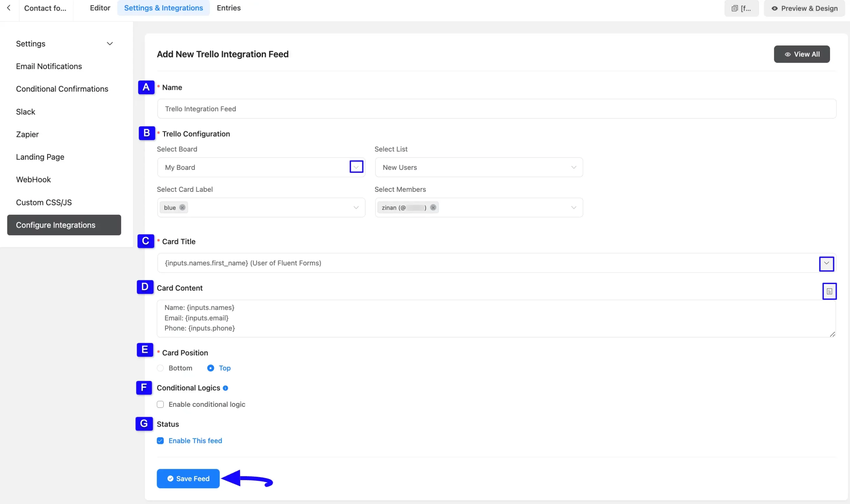Open Settings & Integrations tab

click(x=163, y=8)
